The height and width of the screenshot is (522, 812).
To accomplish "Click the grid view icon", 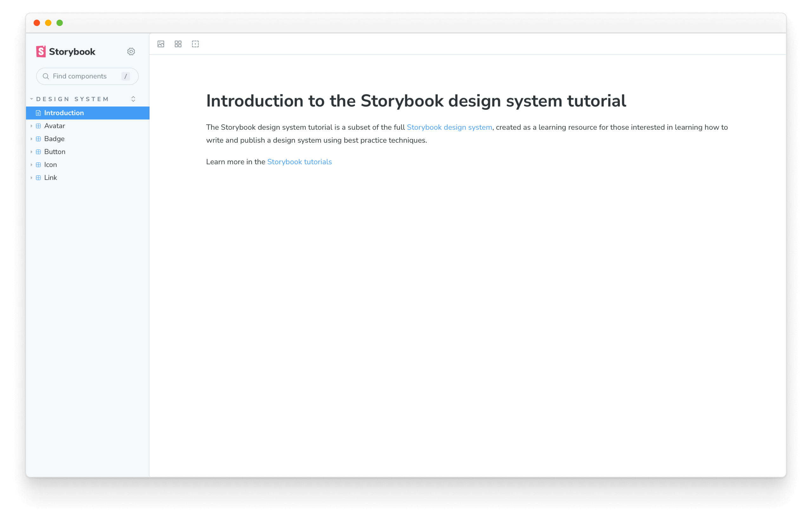I will (x=178, y=44).
